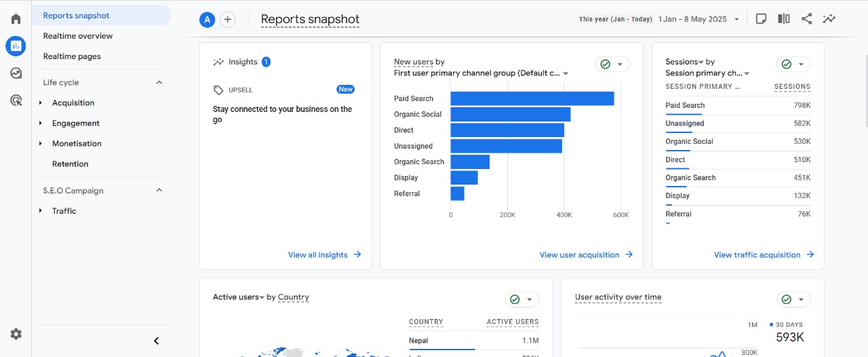Screen dimensions: 868x357
Task: Open the Home icon in left rail
Action: pyautogui.click(x=16, y=19)
